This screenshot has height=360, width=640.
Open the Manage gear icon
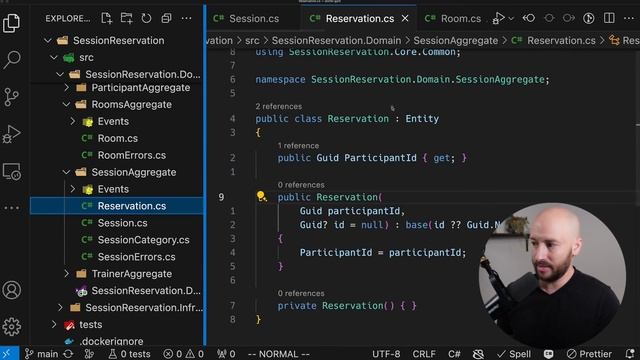pos(11,327)
